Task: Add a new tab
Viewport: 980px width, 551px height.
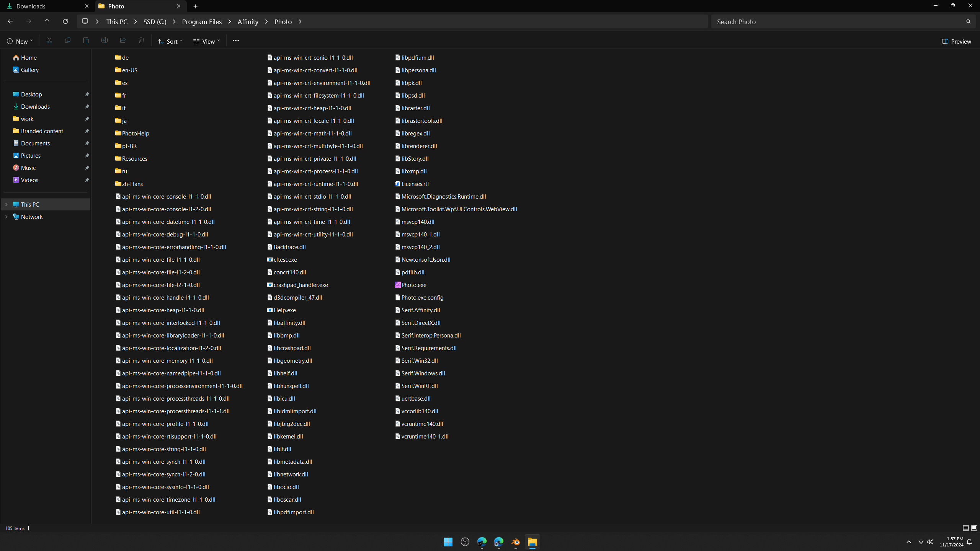Action: point(196,6)
